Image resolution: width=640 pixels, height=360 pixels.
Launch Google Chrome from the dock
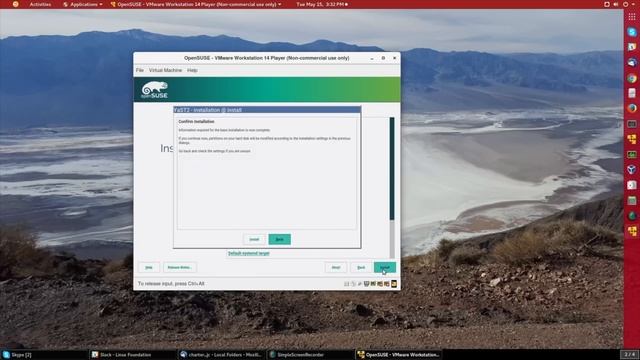pos(632,78)
